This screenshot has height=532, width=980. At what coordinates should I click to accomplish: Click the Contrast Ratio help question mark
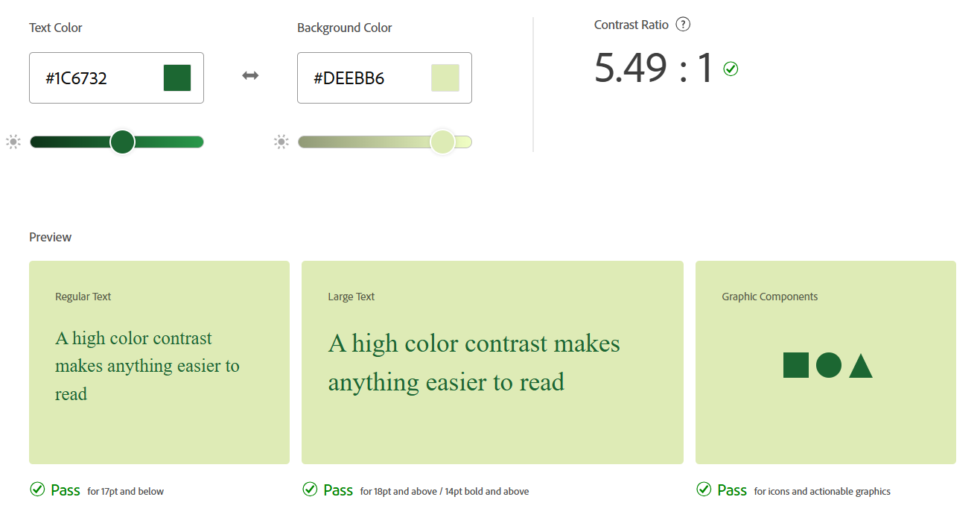(x=683, y=25)
